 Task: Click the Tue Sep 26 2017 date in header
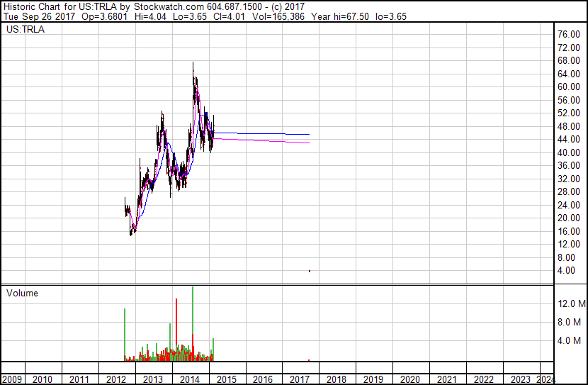coord(40,16)
